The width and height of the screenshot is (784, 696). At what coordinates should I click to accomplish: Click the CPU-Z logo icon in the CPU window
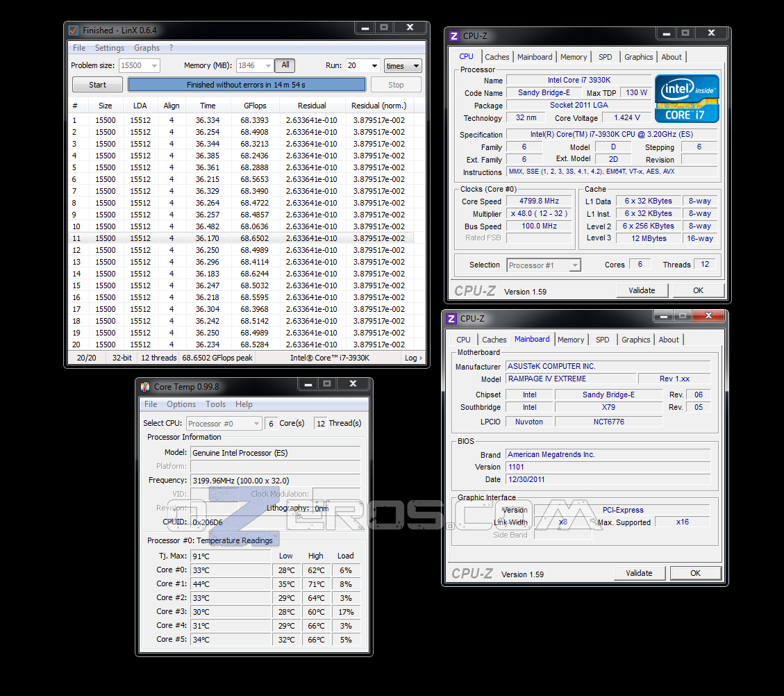454,36
